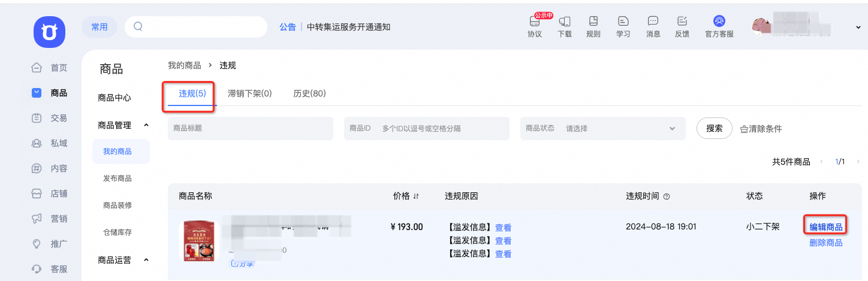The width and height of the screenshot is (868, 281).
Task: Click 违规时间 help question mark icon
Action: pyautogui.click(x=667, y=197)
